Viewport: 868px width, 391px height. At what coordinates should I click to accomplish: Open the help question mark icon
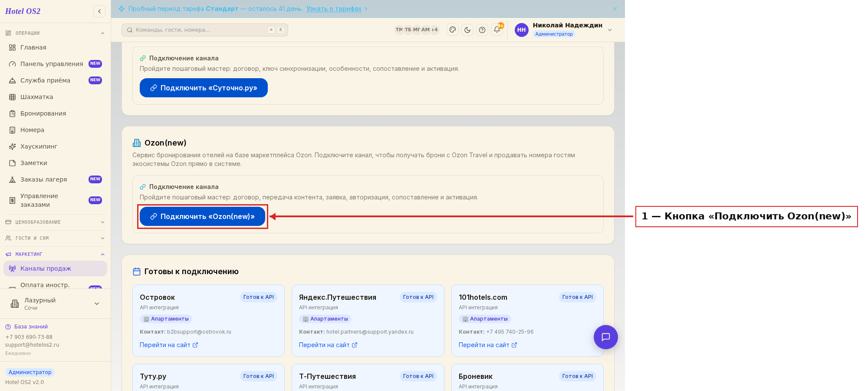tap(482, 30)
